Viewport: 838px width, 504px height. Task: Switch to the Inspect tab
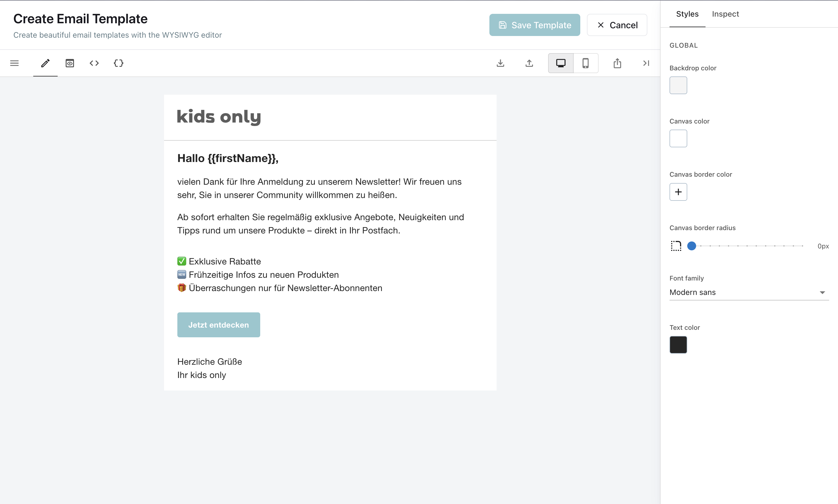point(725,14)
